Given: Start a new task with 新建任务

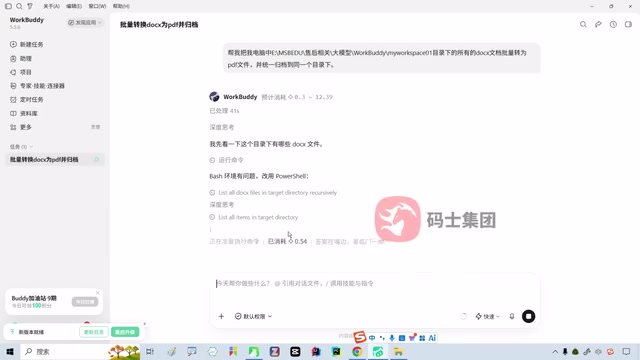Looking at the screenshot, I should pyautogui.click(x=27, y=44).
